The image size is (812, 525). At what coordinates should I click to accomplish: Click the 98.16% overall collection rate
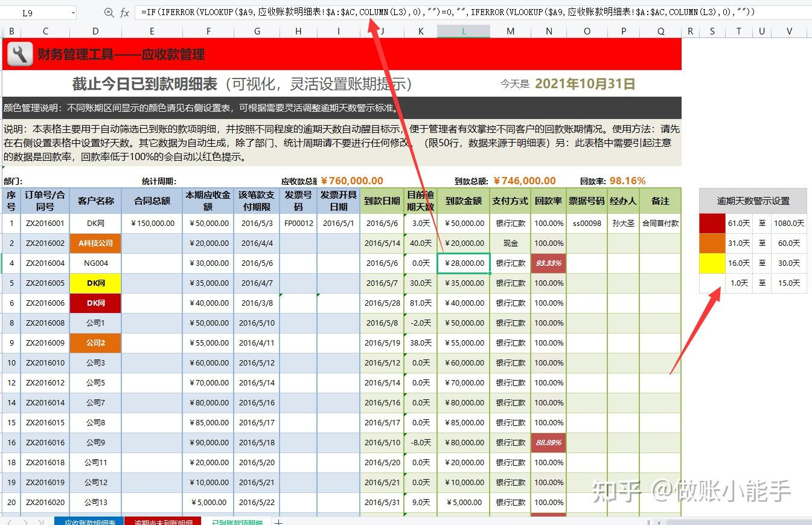627,181
